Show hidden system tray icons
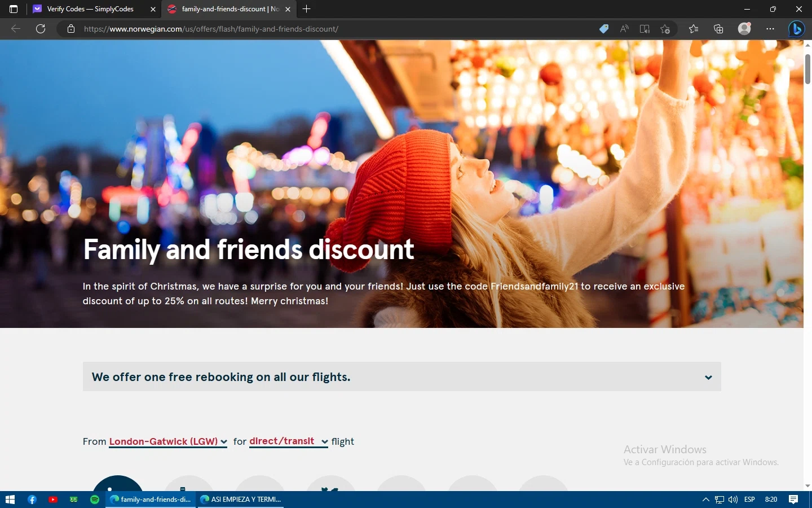 click(705, 500)
